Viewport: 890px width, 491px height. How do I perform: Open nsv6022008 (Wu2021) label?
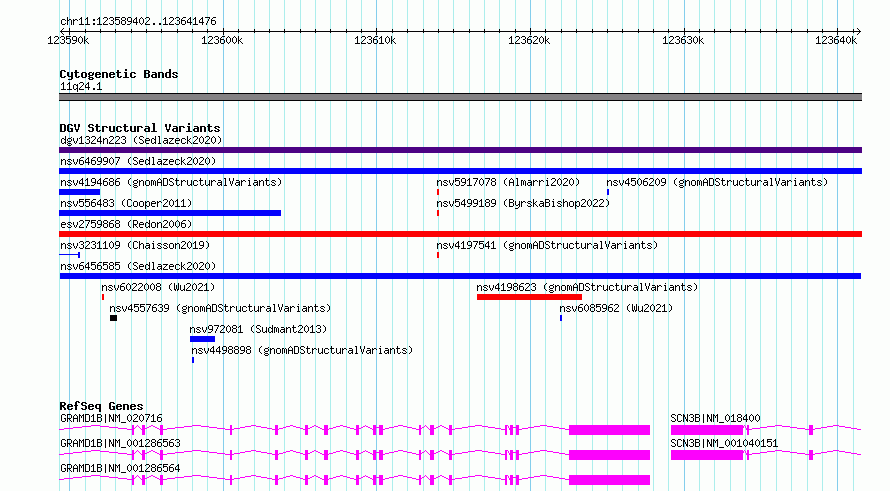pyautogui.click(x=158, y=287)
